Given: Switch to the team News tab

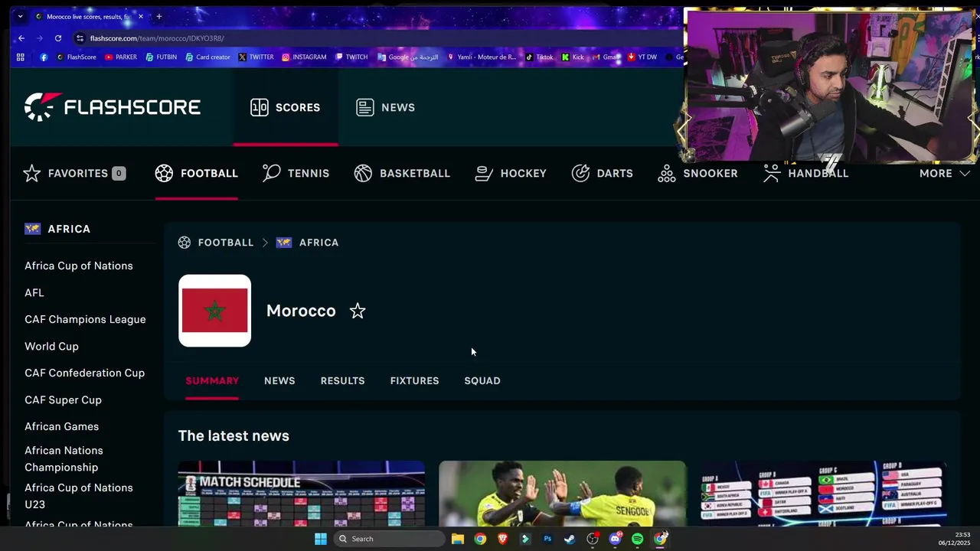Looking at the screenshot, I should click(x=279, y=380).
